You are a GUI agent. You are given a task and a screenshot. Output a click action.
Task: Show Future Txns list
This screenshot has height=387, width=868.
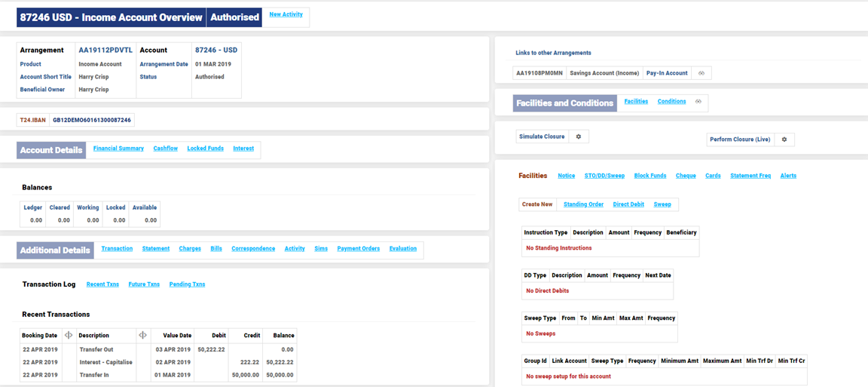(144, 284)
